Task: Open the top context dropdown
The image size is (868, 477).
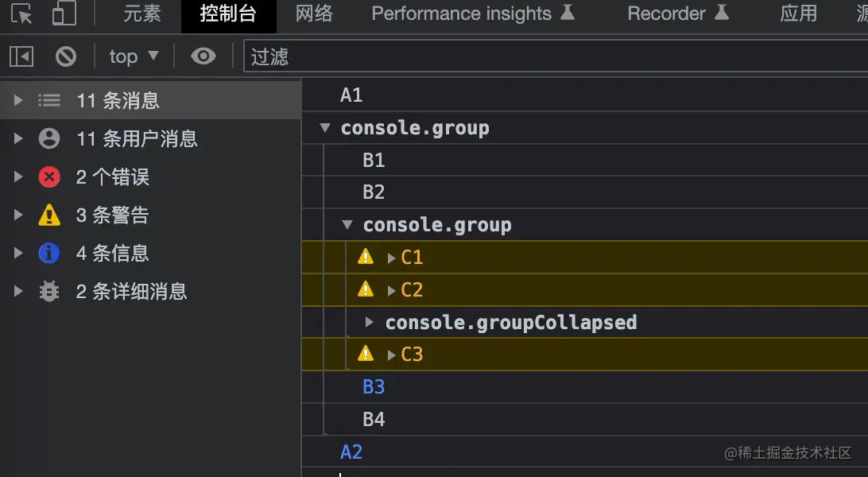Action: 134,56
